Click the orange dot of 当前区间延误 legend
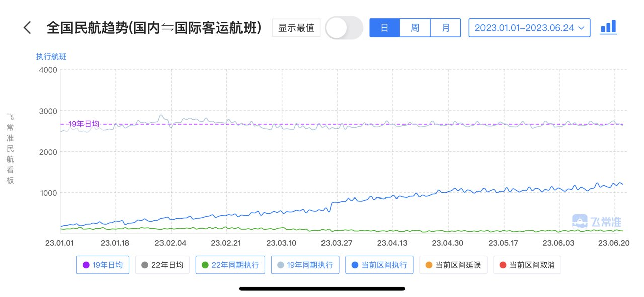644x297 pixels. (429, 265)
